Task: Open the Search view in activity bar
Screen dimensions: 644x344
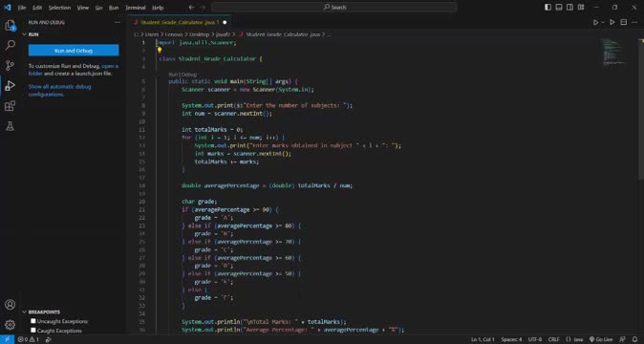Action: click(x=10, y=45)
